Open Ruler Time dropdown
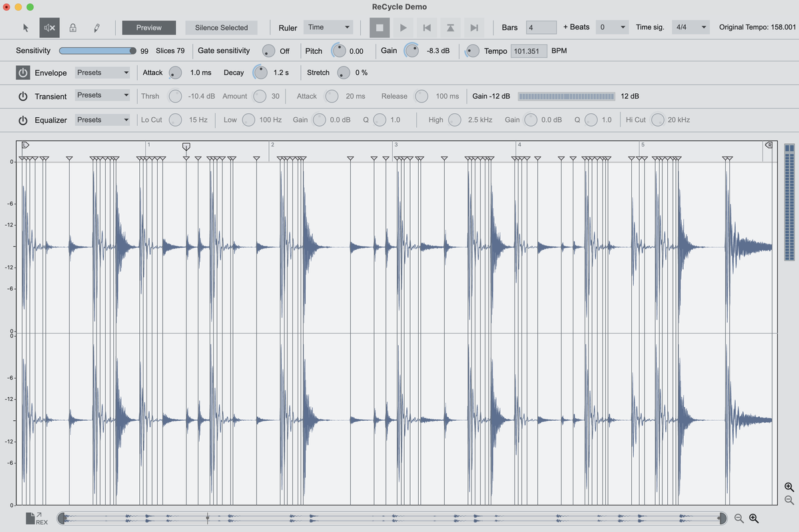Viewport: 799px width, 532px height. pyautogui.click(x=328, y=27)
